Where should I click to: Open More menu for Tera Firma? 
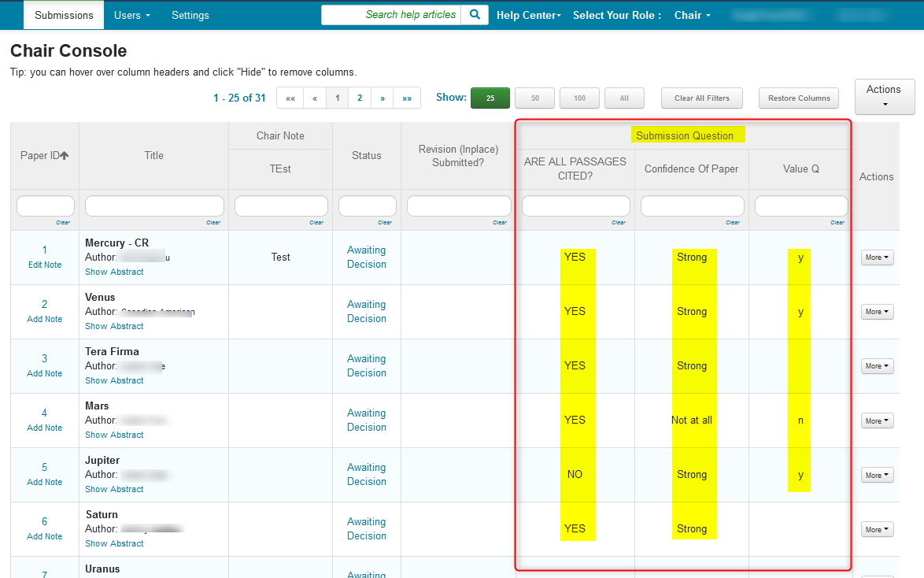click(x=877, y=365)
